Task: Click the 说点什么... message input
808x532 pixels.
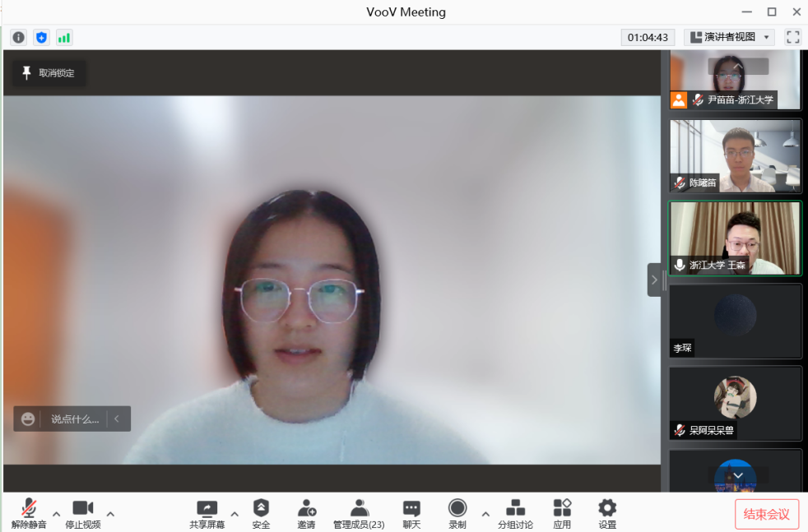Action: tap(75, 419)
